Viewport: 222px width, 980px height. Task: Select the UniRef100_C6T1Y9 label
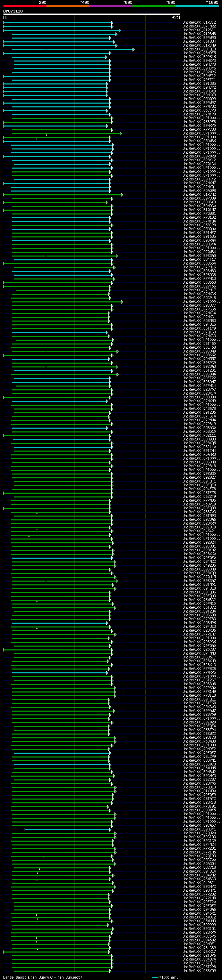pyautogui.click(x=199, y=328)
